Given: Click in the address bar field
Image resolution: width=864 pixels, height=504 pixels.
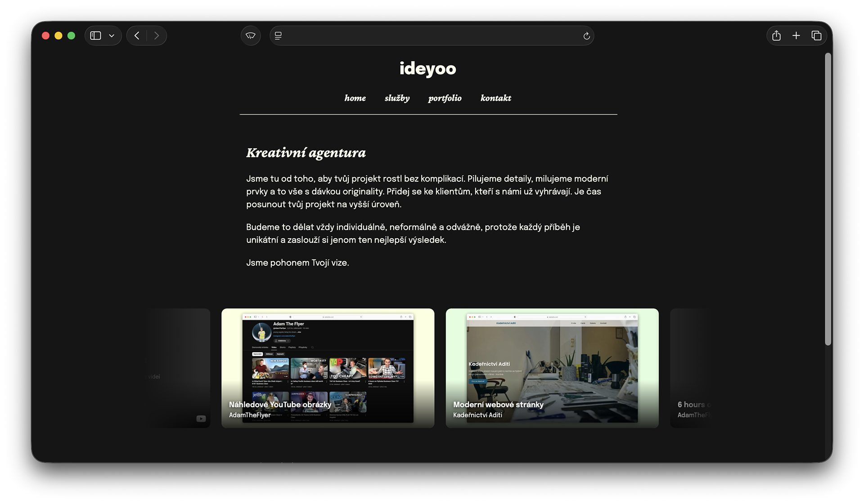Looking at the screenshot, I should [x=432, y=36].
